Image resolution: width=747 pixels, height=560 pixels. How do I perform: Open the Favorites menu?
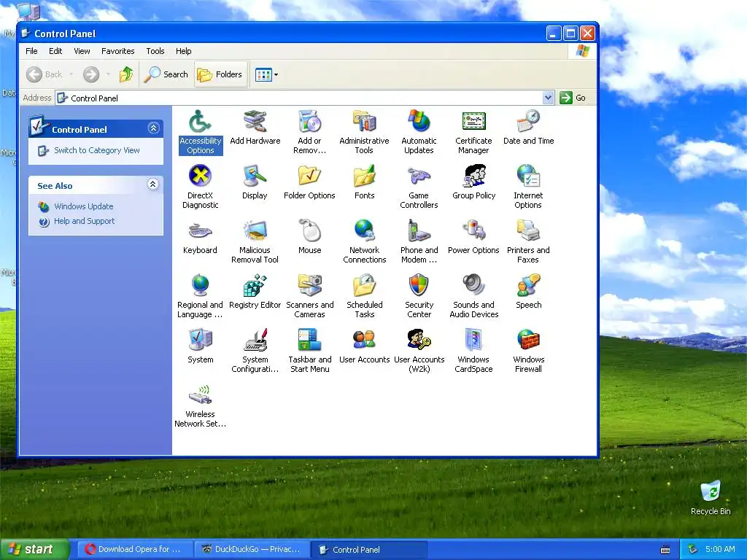(x=117, y=51)
